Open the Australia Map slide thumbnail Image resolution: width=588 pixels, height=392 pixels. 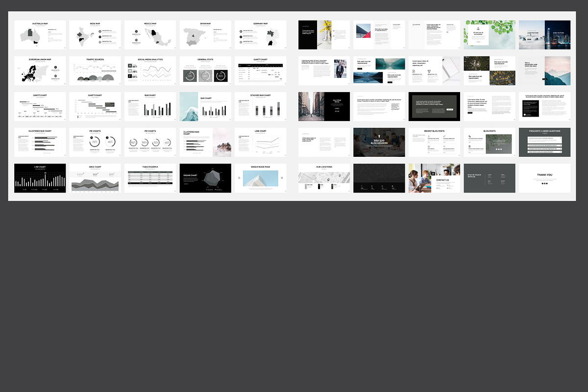pos(40,35)
